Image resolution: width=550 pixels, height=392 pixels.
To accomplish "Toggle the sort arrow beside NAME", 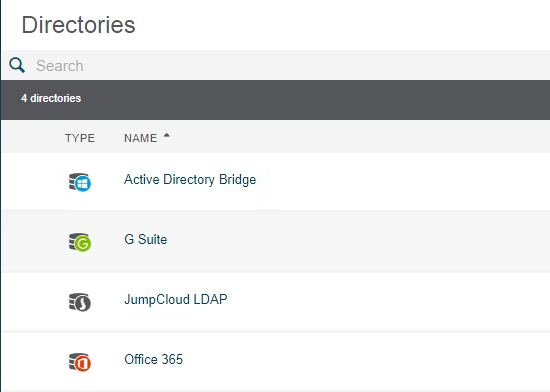I will click(167, 135).
